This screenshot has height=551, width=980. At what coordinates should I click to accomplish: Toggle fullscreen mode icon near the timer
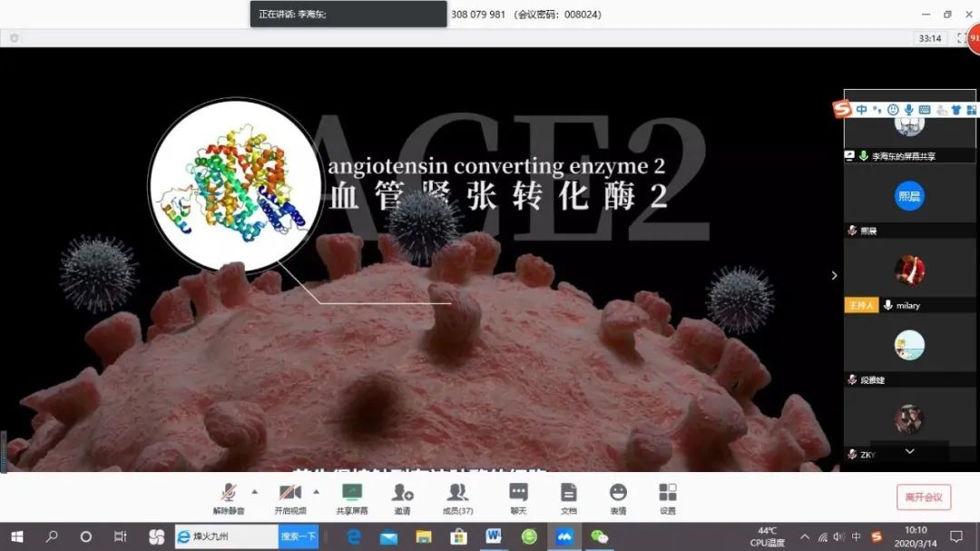[962, 38]
